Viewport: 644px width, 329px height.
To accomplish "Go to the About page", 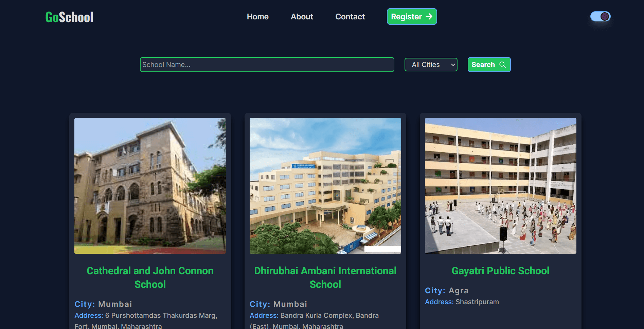I will (x=302, y=17).
